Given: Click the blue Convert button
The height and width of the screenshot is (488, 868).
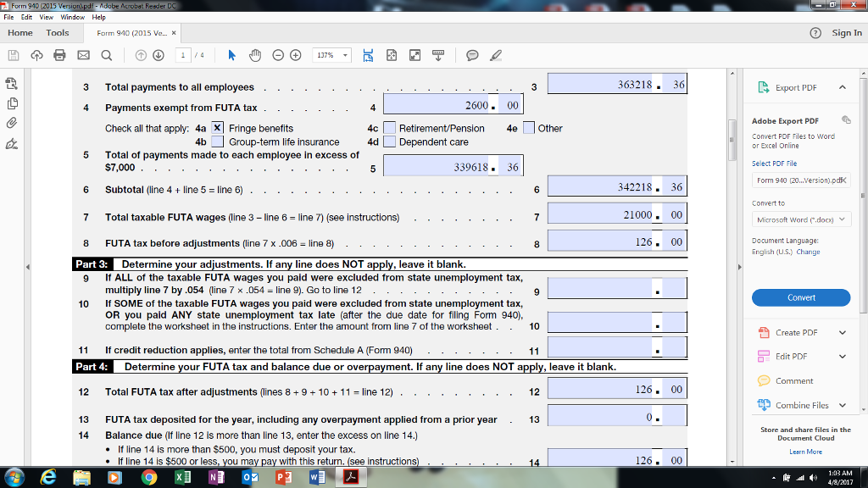Looking at the screenshot, I should (801, 297).
